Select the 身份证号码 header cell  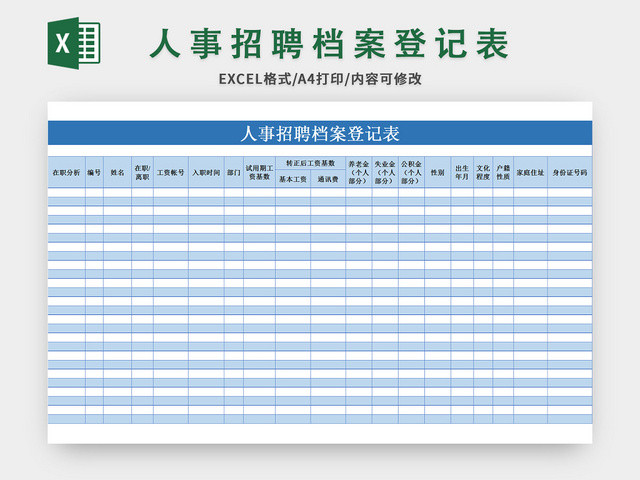click(x=570, y=172)
